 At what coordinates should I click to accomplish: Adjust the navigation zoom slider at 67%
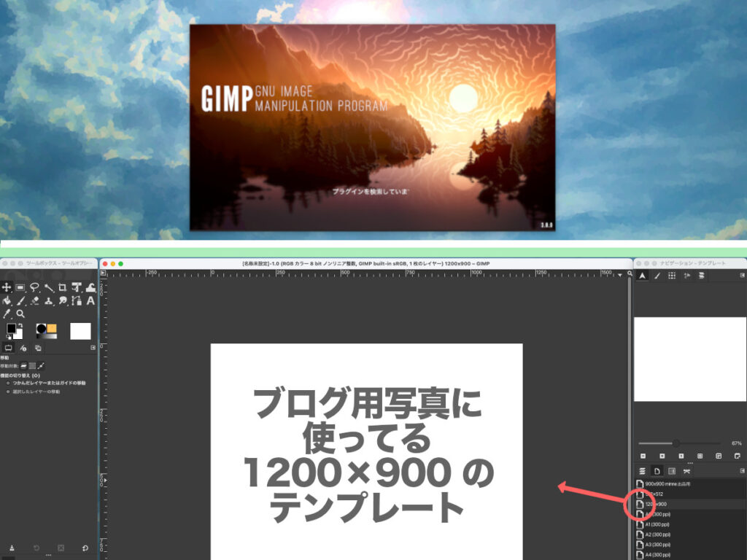pyautogui.click(x=679, y=443)
